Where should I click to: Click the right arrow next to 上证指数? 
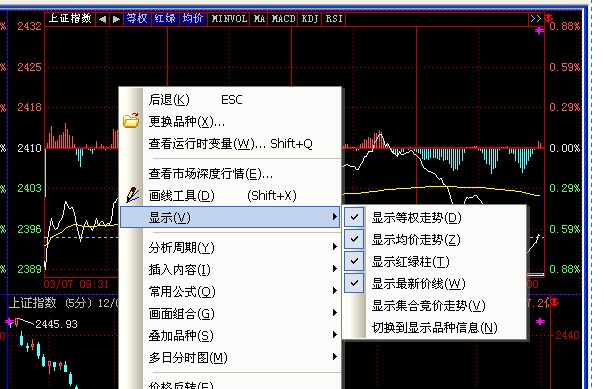tap(116, 19)
